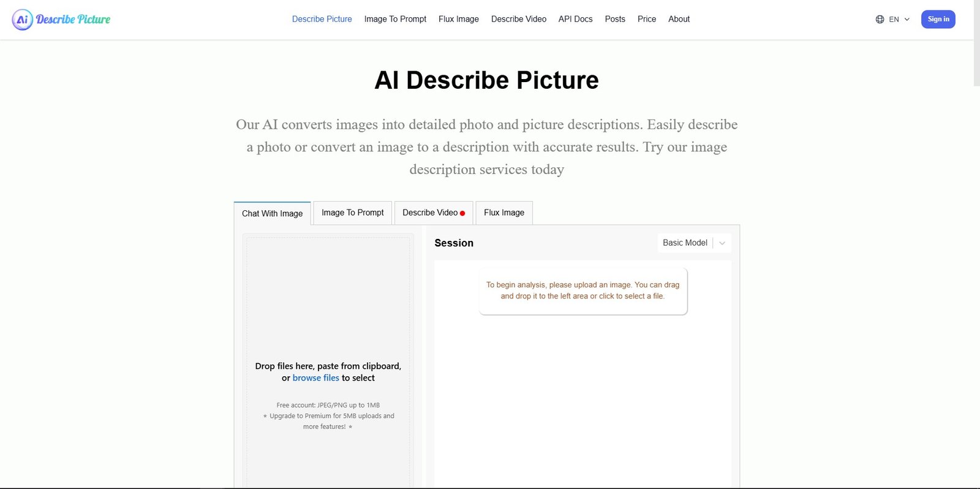980x489 pixels.
Task: Go to Image To Prompt navigation link
Action: pos(395,19)
